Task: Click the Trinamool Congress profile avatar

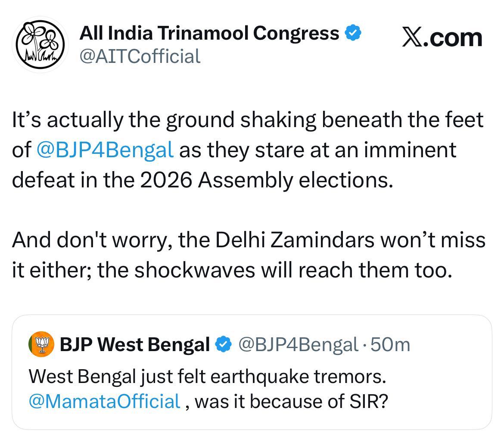Action: 40,44
